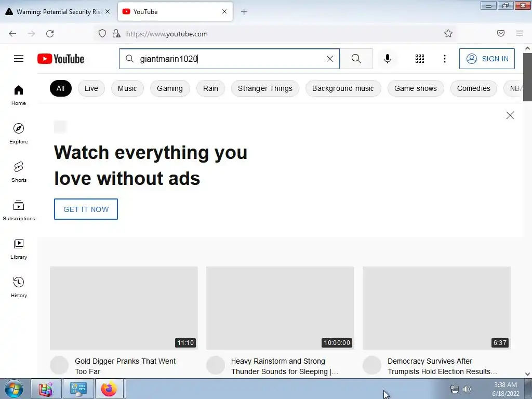This screenshot has height=399, width=532.
Task: Go back with the browser arrow
Action: (x=12, y=34)
